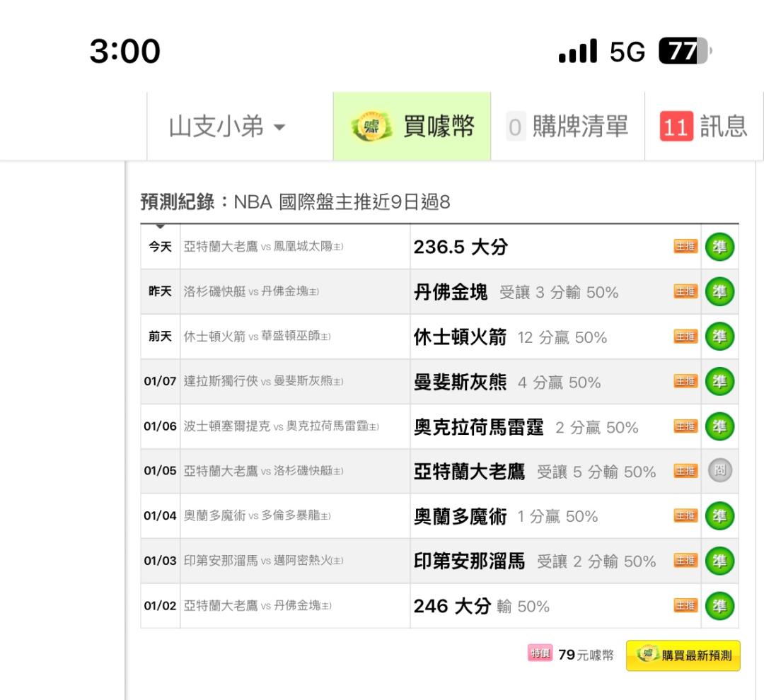This screenshot has width=764, height=700.
Task: Open the 山支小弟 user dropdown
Action: tap(226, 127)
